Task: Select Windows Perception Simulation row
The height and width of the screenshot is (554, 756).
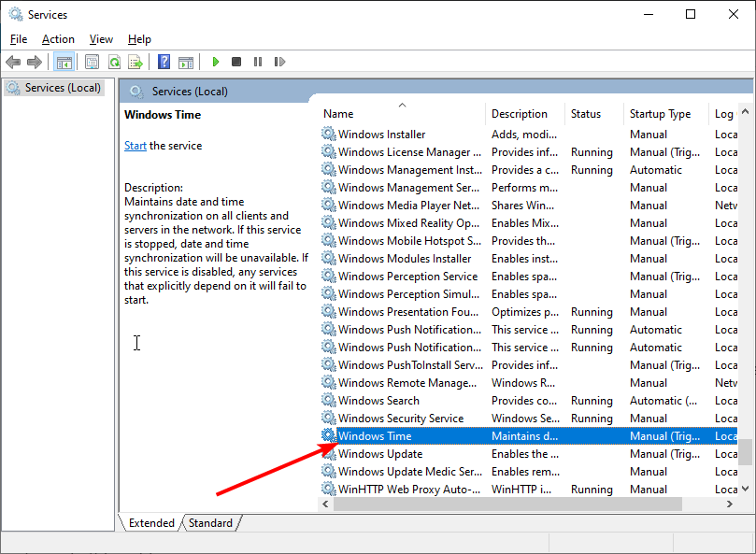Action: (529, 294)
